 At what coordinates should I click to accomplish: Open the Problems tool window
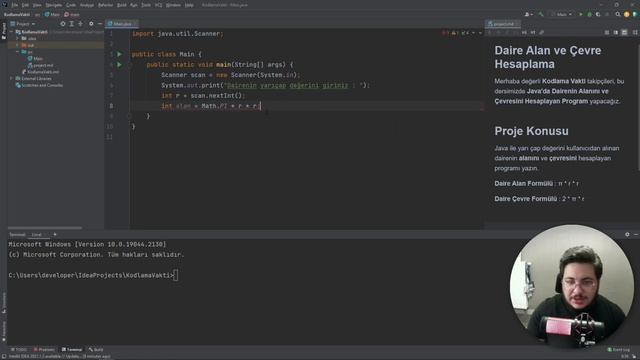tap(44, 350)
